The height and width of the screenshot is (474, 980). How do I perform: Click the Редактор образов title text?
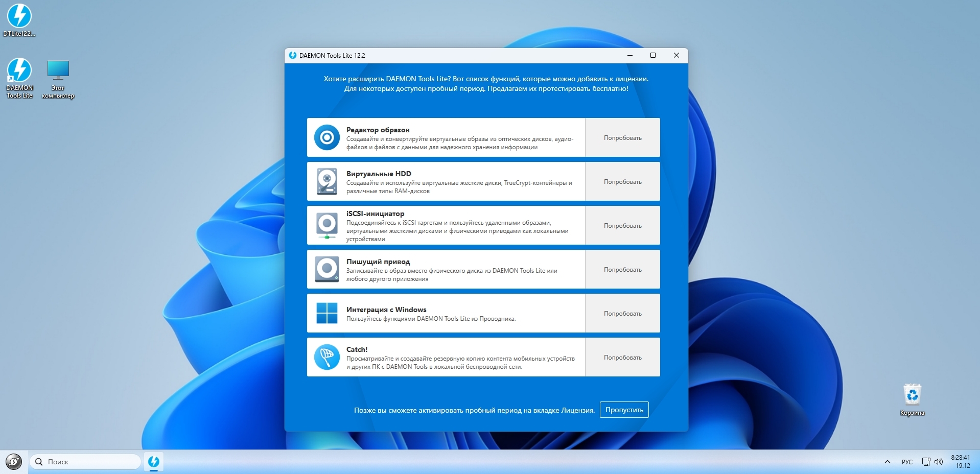tap(378, 130)
